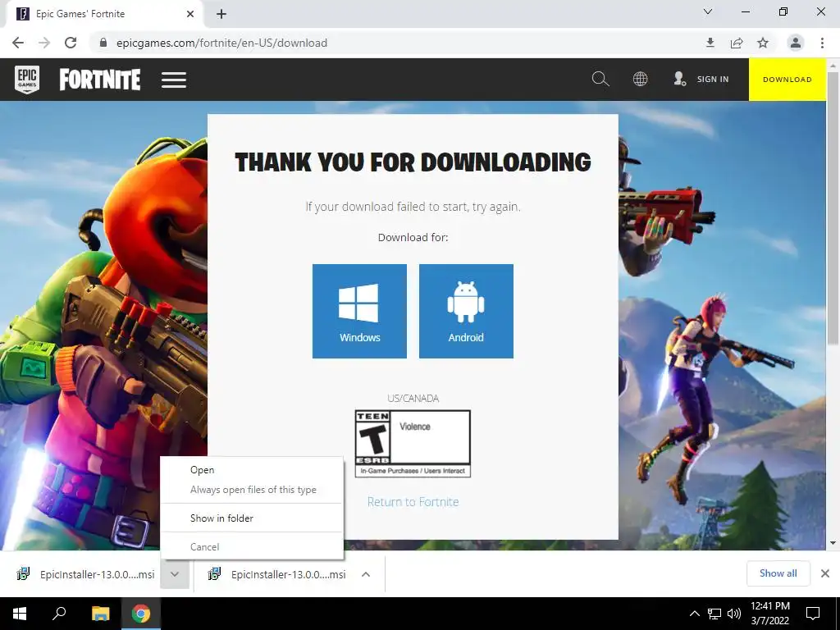
Task: Click the page vertical scrollbar thumb
Action: coord(833,208)
